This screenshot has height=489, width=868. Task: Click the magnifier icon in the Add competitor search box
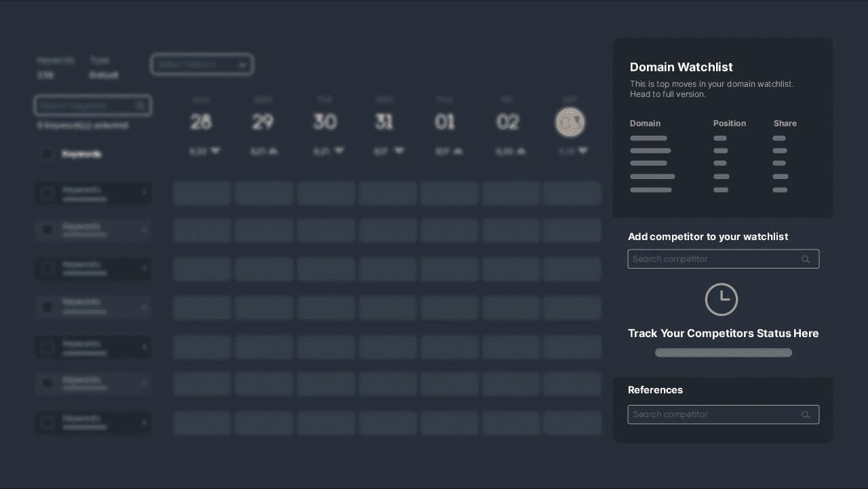point(806,259)
